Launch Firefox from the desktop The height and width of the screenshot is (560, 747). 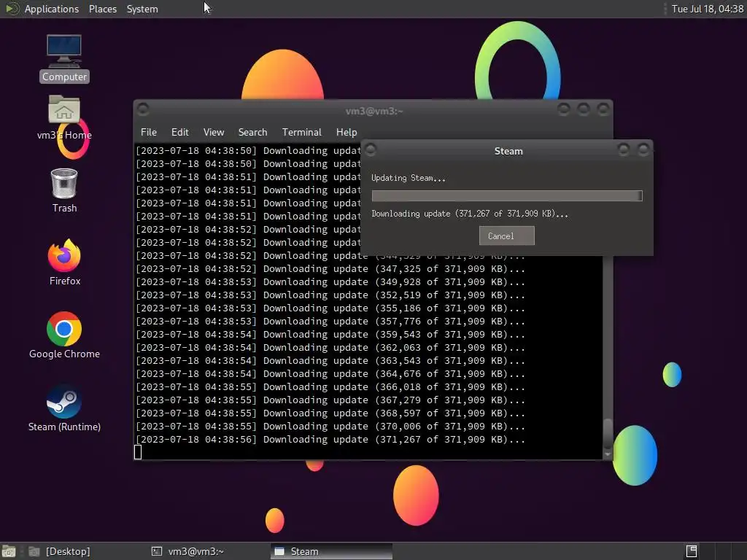click(64, 262)
